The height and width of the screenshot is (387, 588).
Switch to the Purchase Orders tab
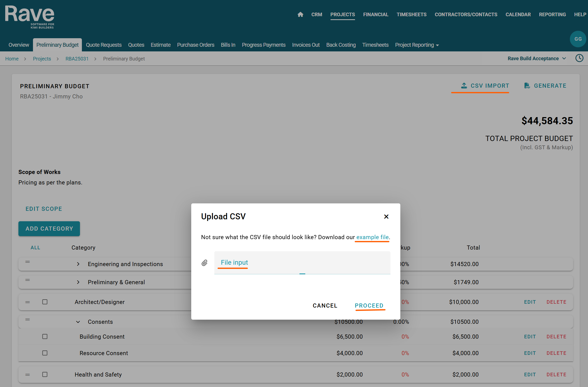click(x=195, y=45)
